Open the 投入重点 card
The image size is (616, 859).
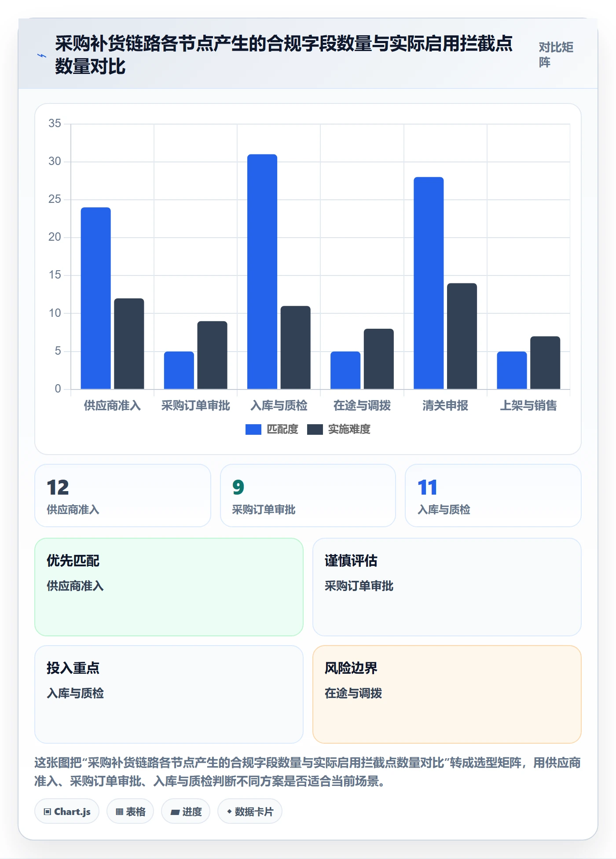coord(169,694)
